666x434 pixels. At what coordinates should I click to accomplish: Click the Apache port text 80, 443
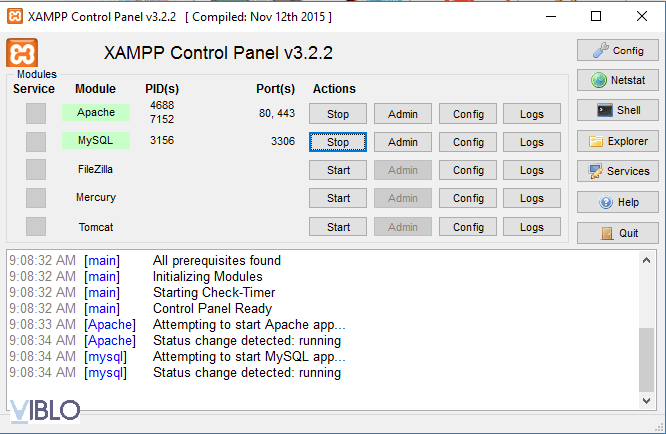277,113
